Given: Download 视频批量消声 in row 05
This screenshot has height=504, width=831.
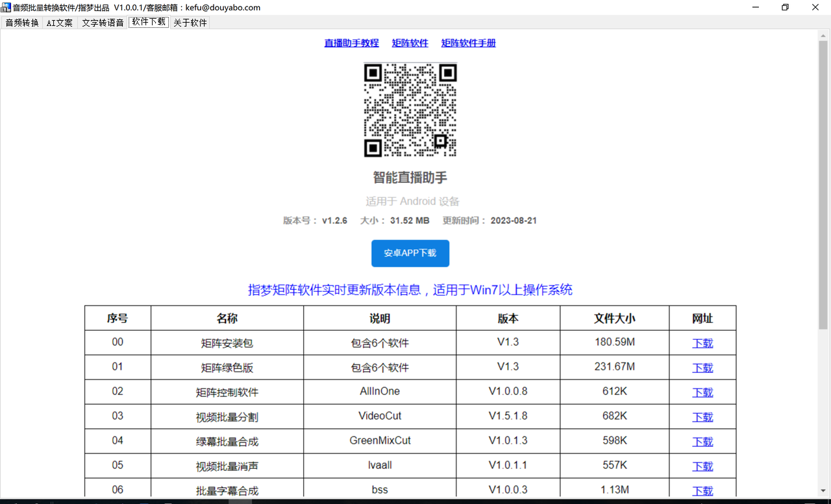Looking at the screenshot, I should tap(702, 466).
